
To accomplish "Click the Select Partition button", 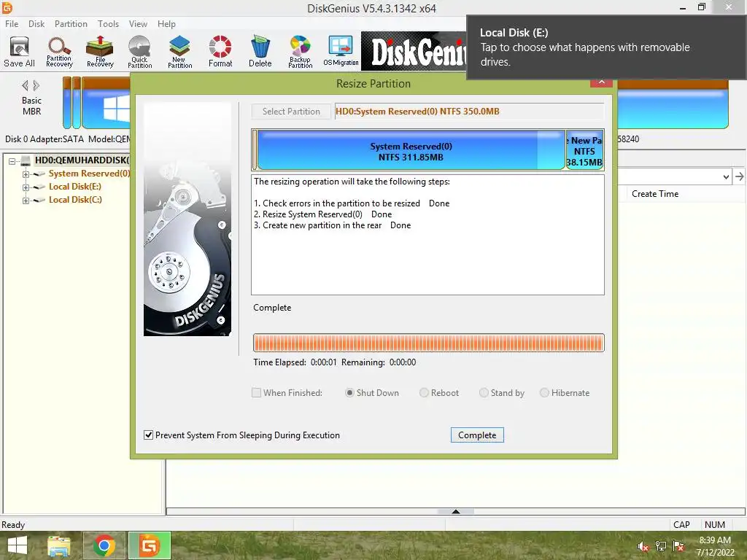I will click(291, 112).
